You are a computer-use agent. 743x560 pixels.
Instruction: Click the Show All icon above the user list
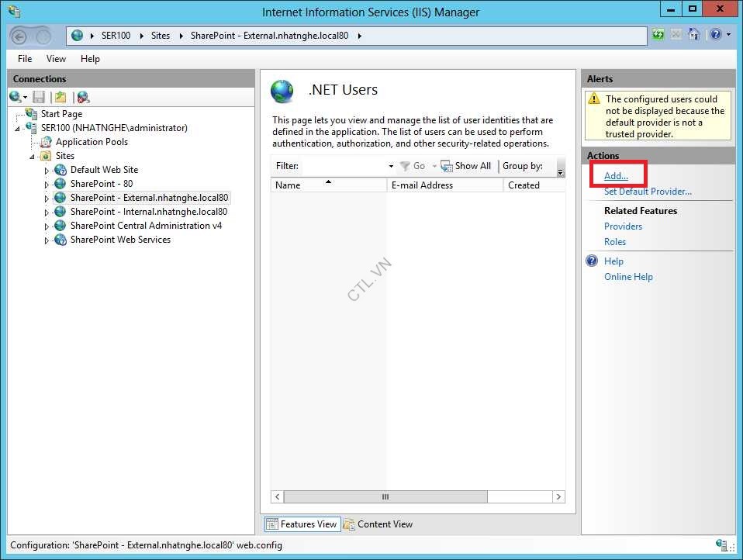pyautogui.click(x=447, y=165)
